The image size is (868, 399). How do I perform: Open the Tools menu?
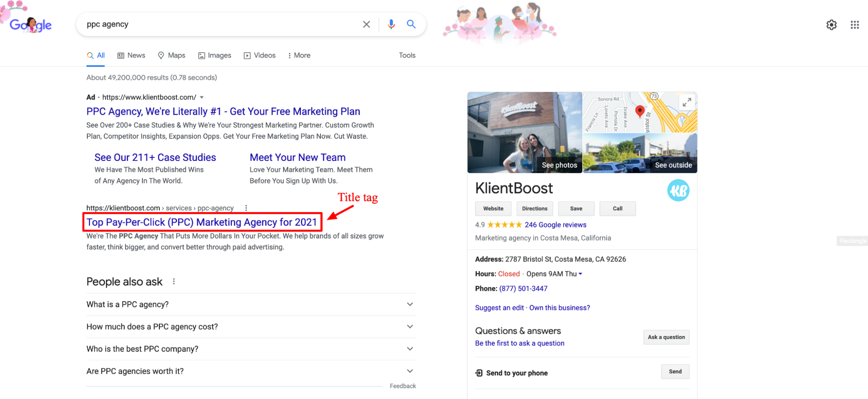click(407, 56)
